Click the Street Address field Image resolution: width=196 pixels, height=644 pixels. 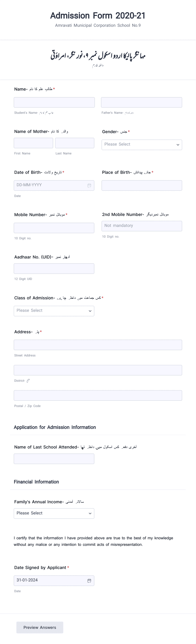click(x=98, y=345)
